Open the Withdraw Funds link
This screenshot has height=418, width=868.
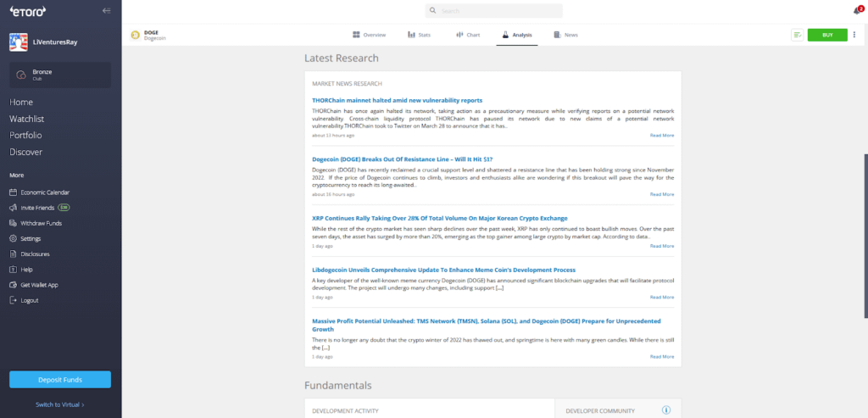point(41,224)
